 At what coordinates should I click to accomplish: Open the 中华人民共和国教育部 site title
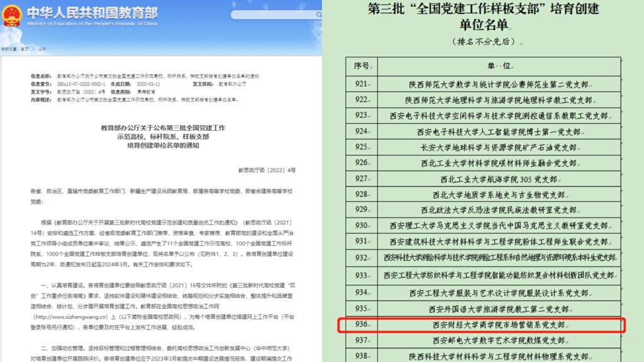92,13
